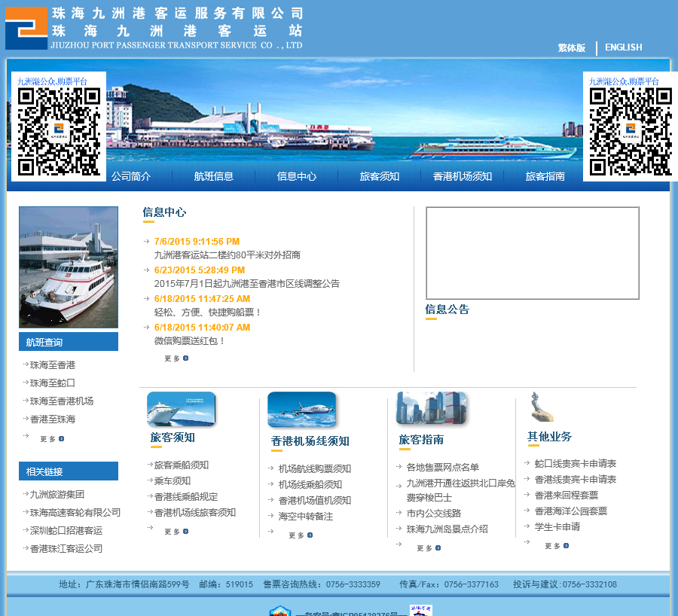Click the timestamp 7/6/2015 9:11:56 PM
The height and width of the screenshot is (616, 678).
pos(197,242)
